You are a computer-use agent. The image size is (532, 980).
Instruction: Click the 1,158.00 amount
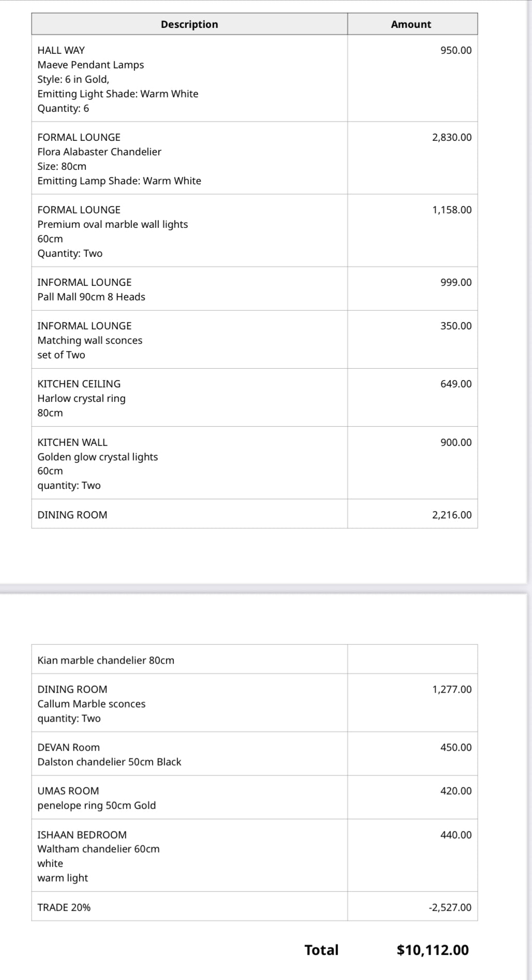[452, 210]
